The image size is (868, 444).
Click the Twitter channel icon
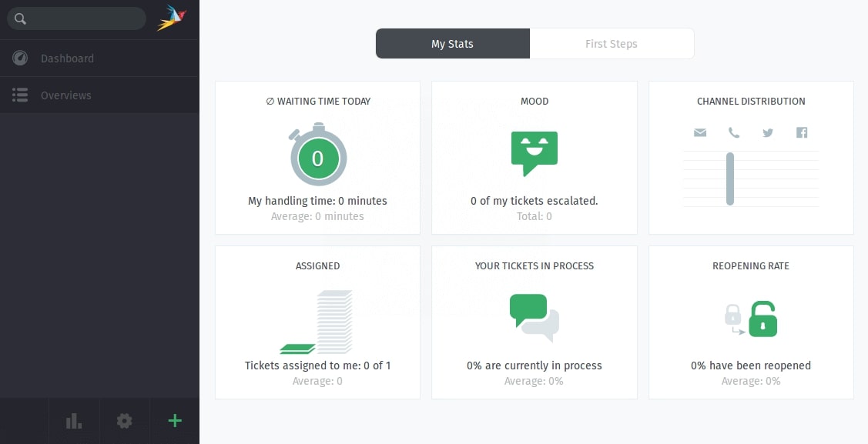pos(767,132)
